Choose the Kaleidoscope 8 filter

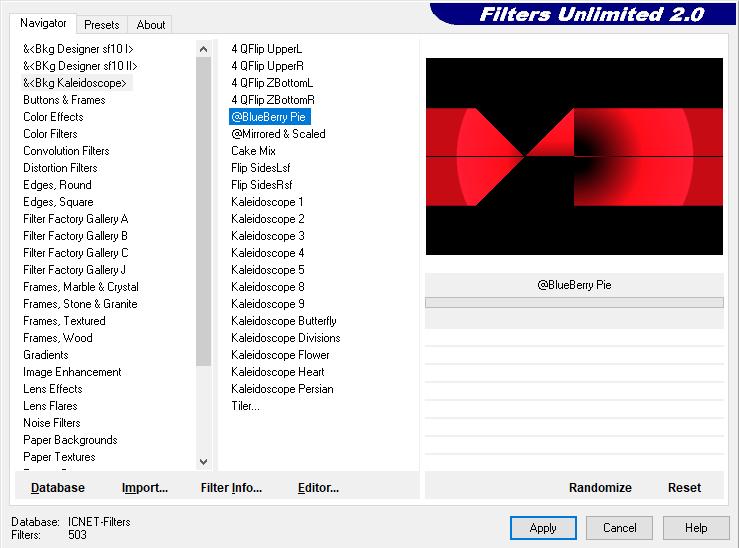(268, 286)
